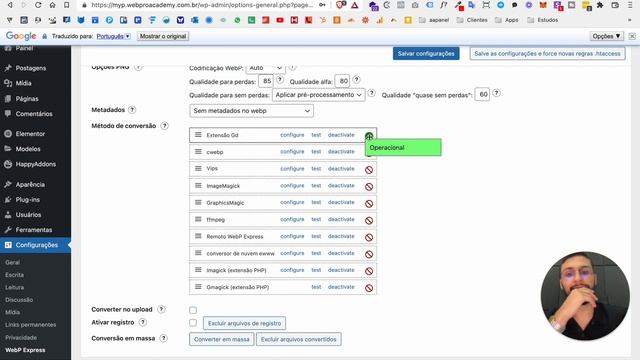Screen dimensions: 640x360
Task: Click Converter em massa button
Action: pyautogui.click(x=222, y=339)
